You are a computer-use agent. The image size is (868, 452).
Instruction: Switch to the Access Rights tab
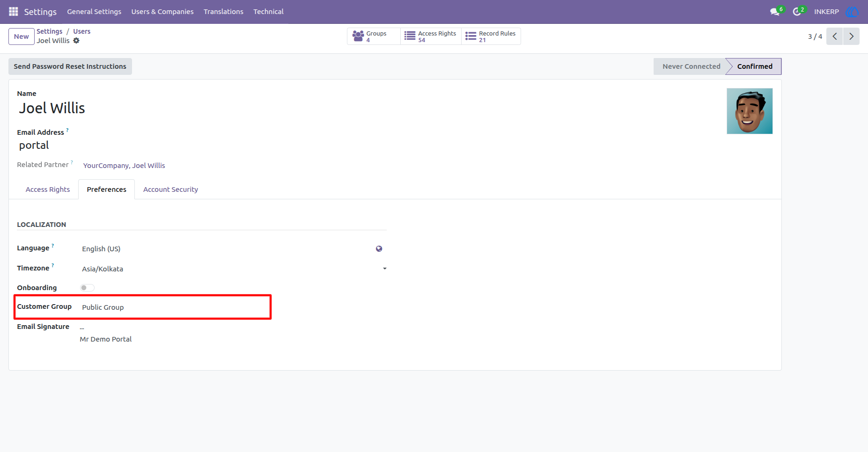(x=48, y=190)
